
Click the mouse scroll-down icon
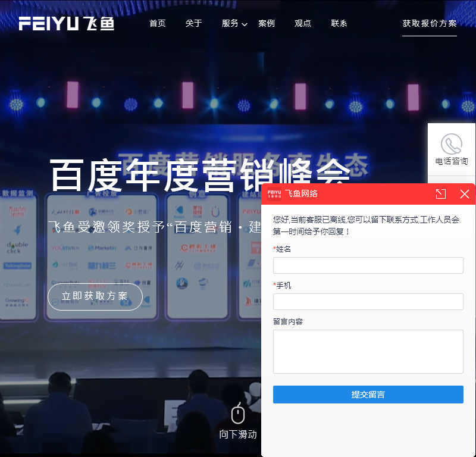238,414
